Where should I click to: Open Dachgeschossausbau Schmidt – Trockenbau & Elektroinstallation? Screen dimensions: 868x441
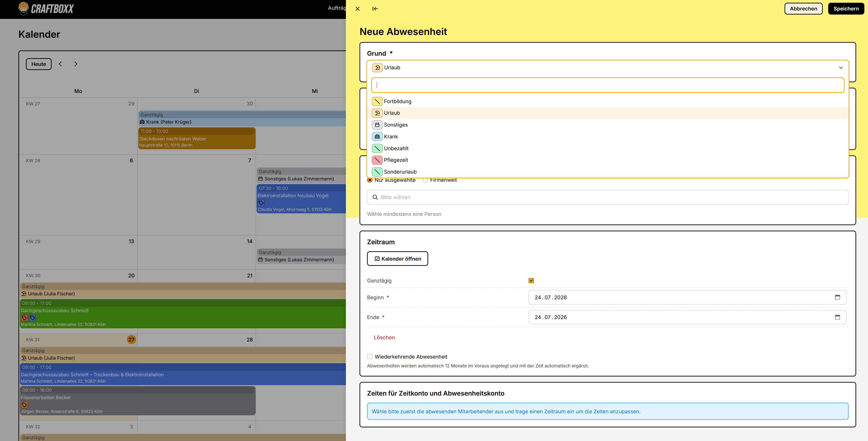183,374
